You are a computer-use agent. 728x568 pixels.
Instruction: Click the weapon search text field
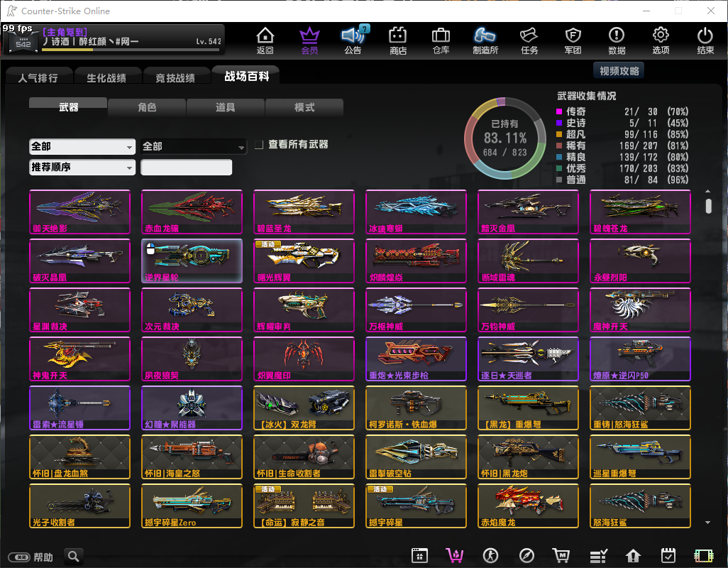click(x=186, y=167)
